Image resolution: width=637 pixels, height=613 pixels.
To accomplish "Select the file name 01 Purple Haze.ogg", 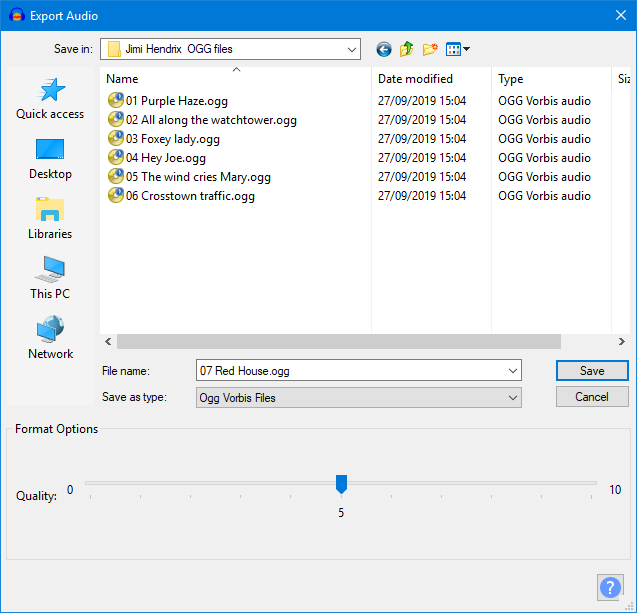I will click(x=177, y=101).
